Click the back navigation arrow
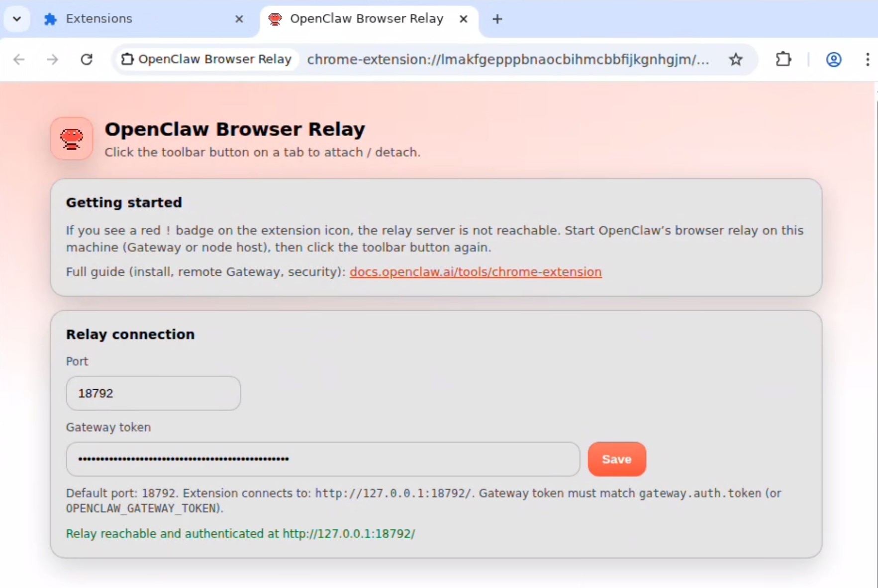The image size is (878, 588). (19, 59)
